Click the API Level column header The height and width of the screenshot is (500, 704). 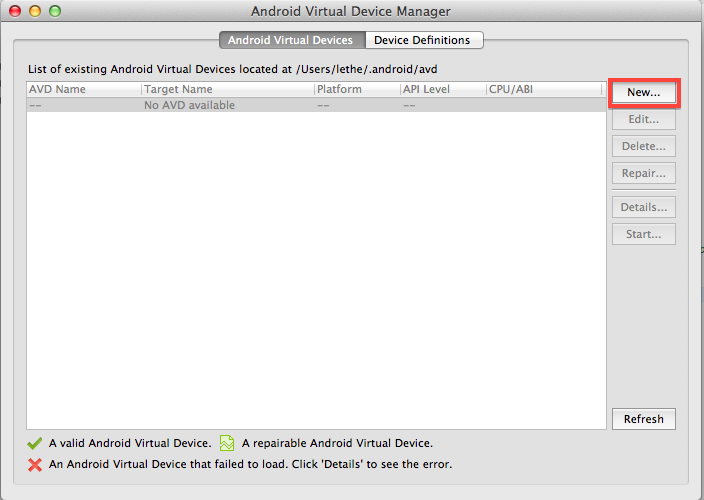[443, 89]
